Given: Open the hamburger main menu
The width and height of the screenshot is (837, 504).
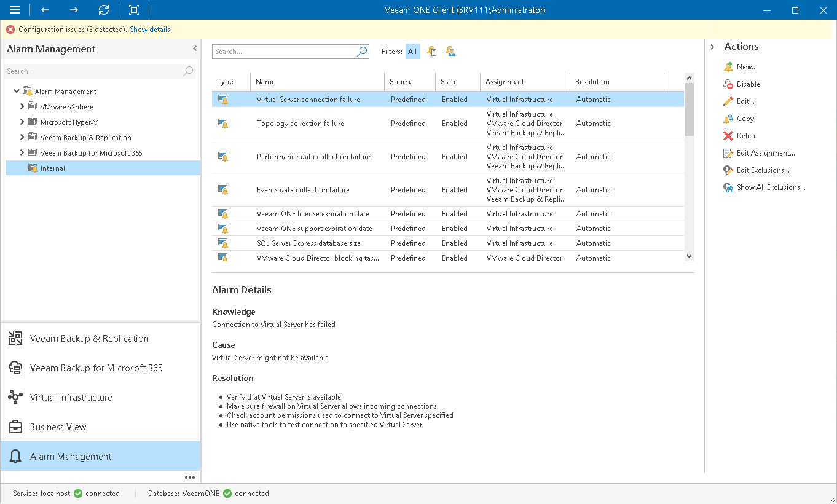Looking at the screenshot, I should click(x=15, y=10).
